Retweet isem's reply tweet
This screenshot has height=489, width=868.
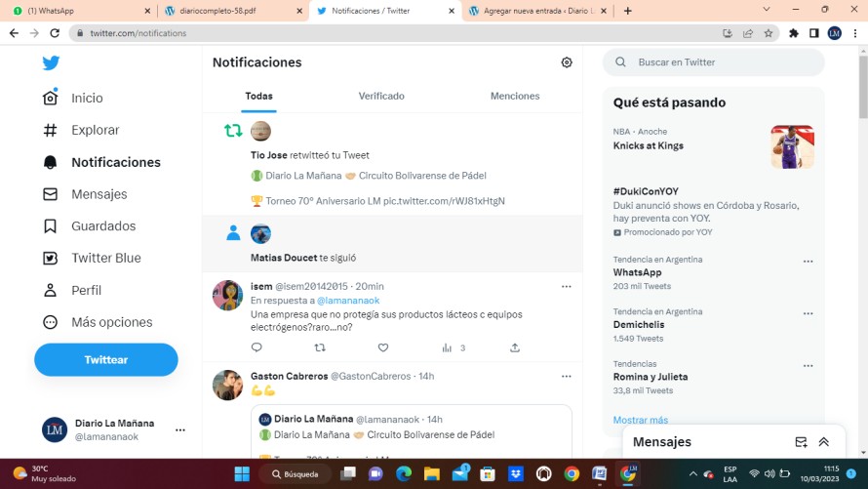320,347
